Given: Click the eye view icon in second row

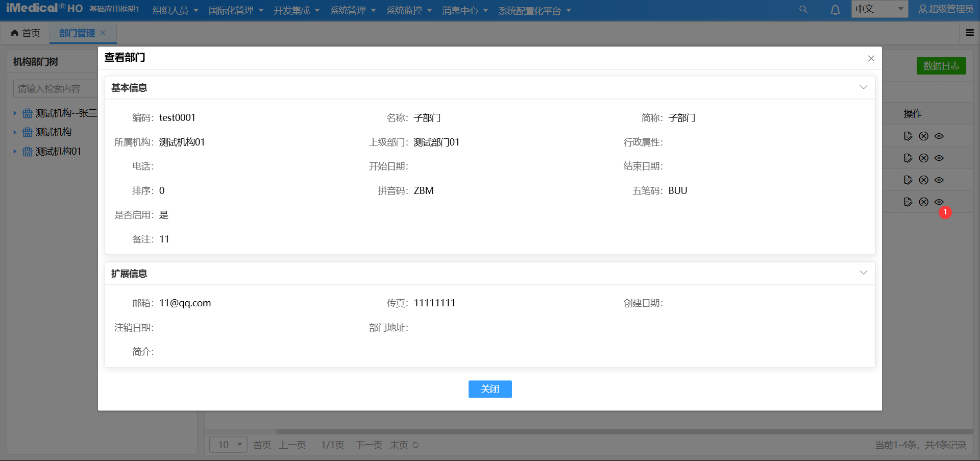Looking at the screenshot, I should tap(939, 158).
